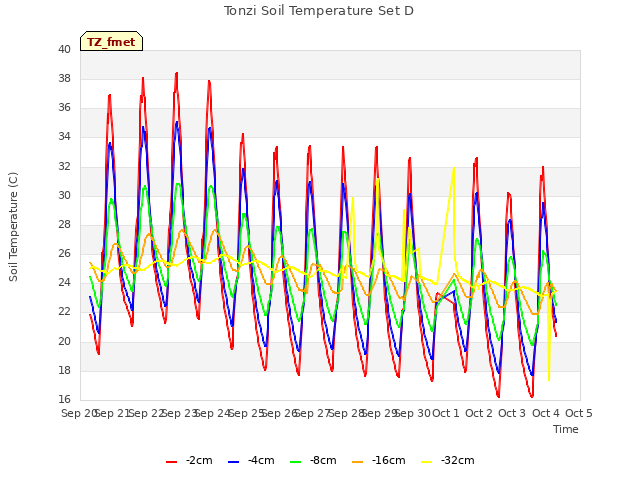Image resolution: width=640 pixels, height=480 pixels.
Task: Click the 38 y-axis tick label
Action: 64,78
